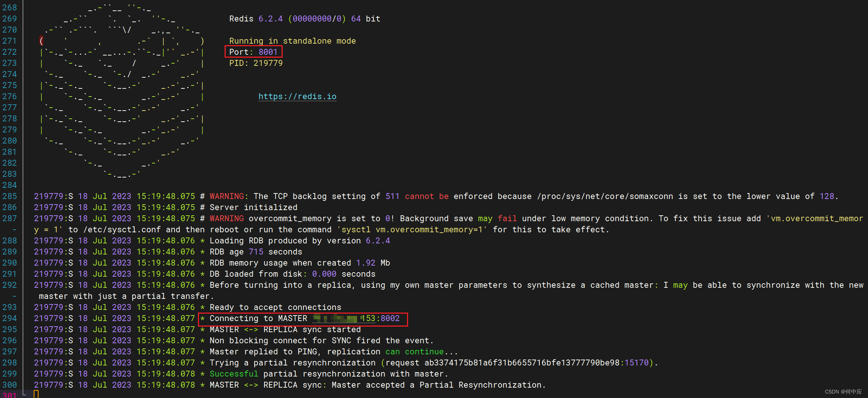Click 'MASTER <-> REPLICA sync started' line
This screenshot has height=398, width=868.
pyautogui.click(x=285, y=330)
